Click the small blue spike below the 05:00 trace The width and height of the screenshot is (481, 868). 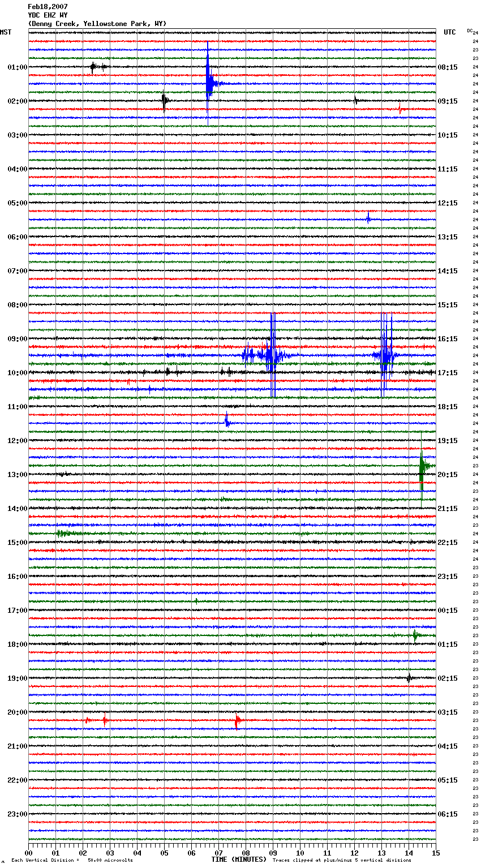(x=368, y=218)
